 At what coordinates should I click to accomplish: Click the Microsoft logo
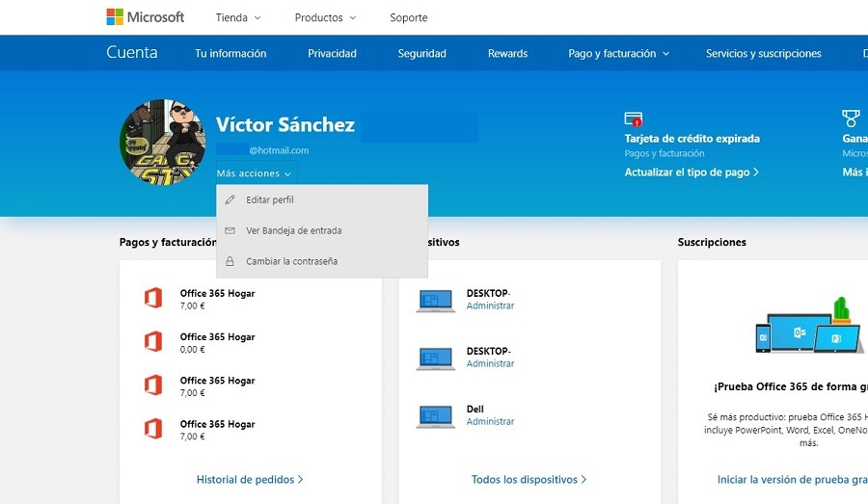pyautogui.click(x=145, y=17)
